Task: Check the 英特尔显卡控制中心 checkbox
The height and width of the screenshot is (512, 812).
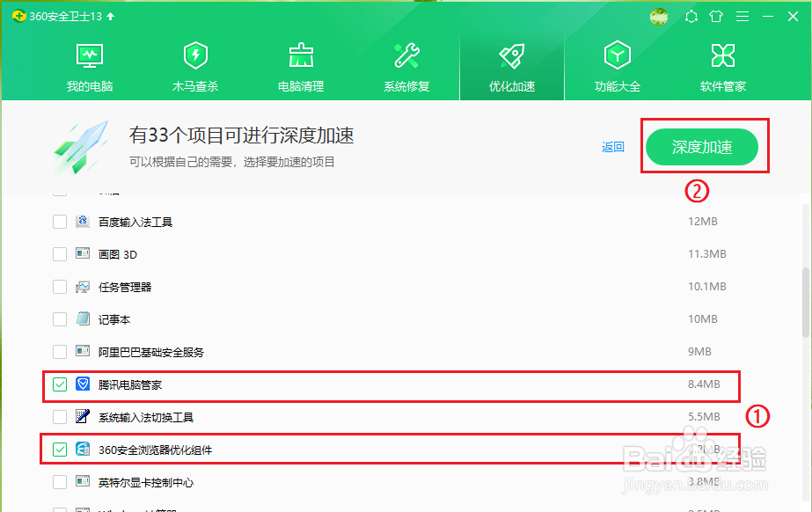Action: click(60, 482)
